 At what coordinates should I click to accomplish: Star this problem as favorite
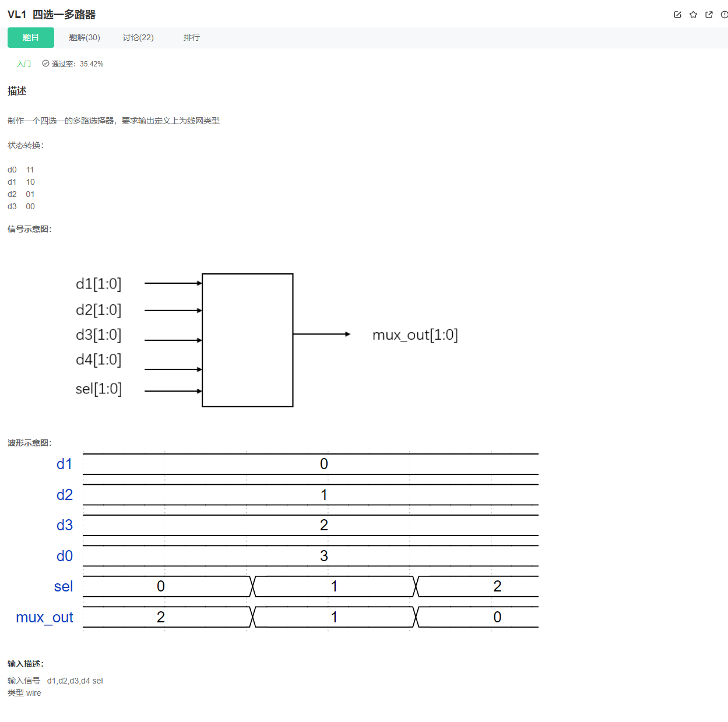point(693,15)
